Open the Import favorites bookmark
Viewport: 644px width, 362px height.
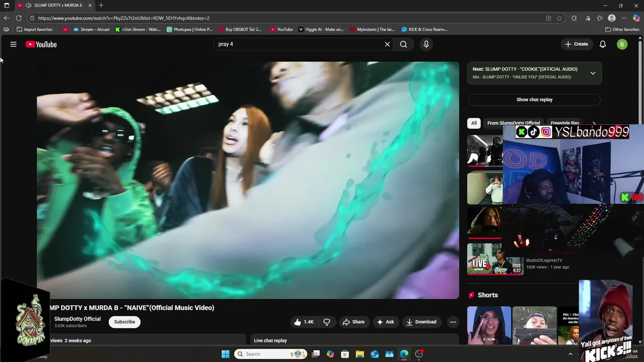(34, 30)
